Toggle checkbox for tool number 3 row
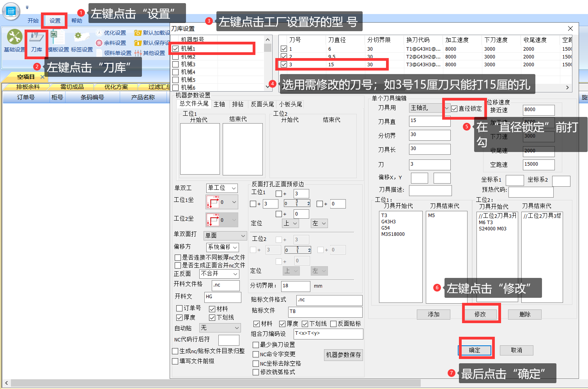The width and height of the screenshot is (588, 389). (284, 64)
